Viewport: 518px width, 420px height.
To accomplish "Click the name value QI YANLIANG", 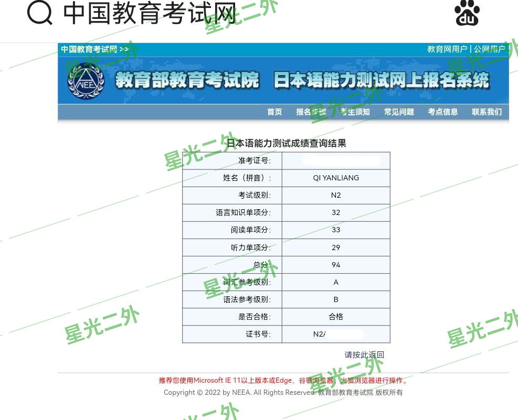I will 336,178.
